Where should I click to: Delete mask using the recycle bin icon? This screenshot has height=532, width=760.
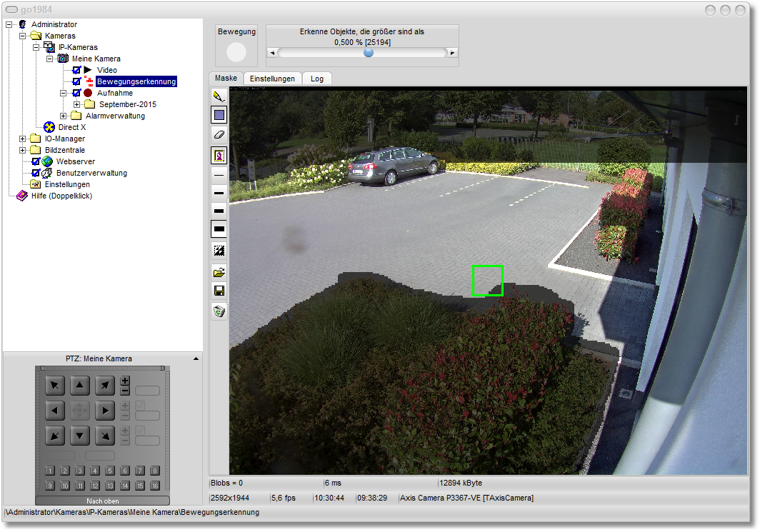[x=219, y=311]
